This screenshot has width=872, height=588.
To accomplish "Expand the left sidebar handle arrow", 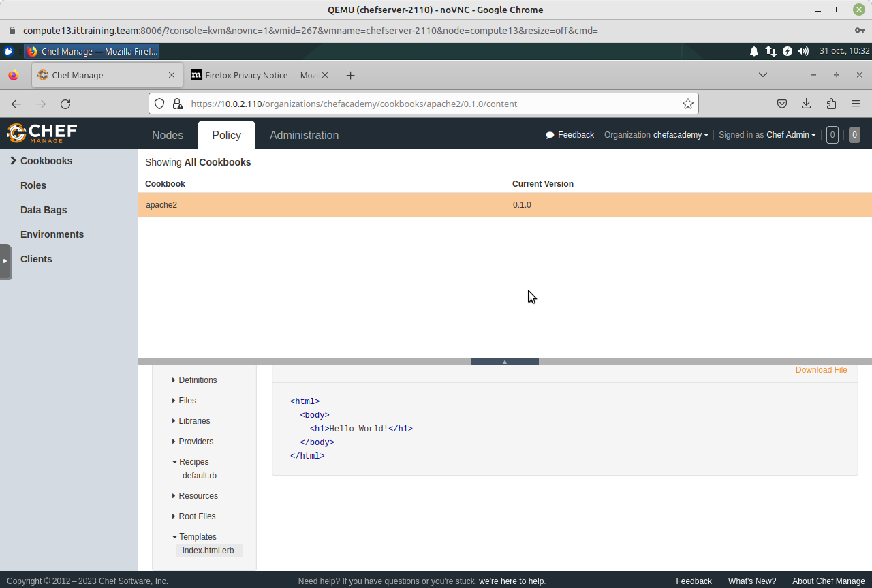I will (x=5, y=261).
